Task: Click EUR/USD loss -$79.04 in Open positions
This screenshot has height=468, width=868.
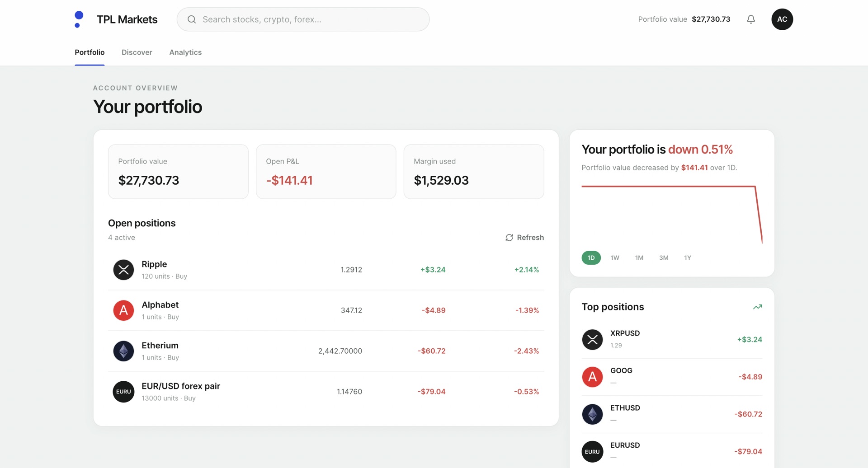Action: click(432, 392)
